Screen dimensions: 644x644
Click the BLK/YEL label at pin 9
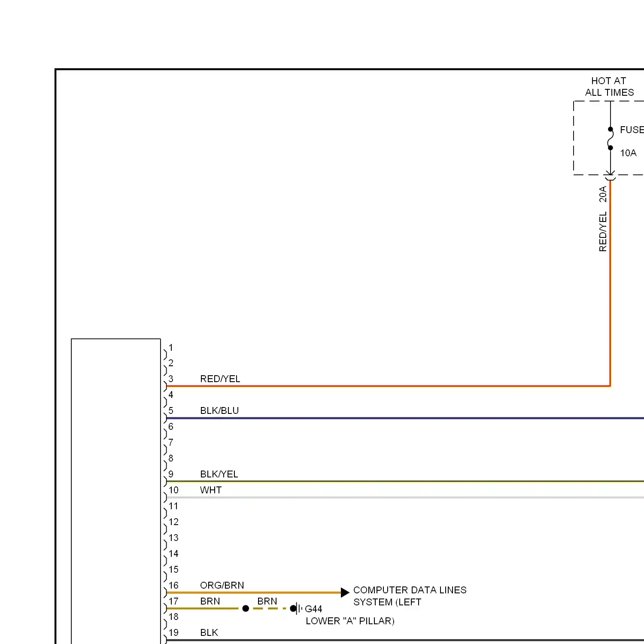coord(219,474)
